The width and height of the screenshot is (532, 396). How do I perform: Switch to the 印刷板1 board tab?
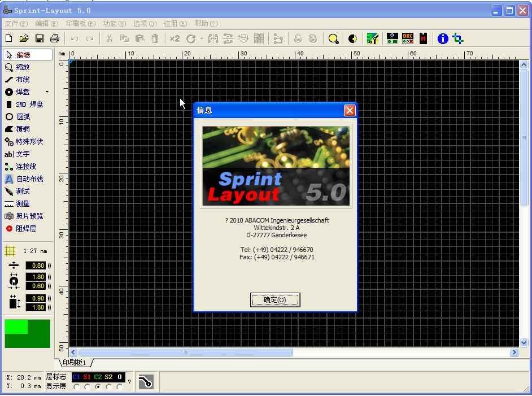click(75, 363)
